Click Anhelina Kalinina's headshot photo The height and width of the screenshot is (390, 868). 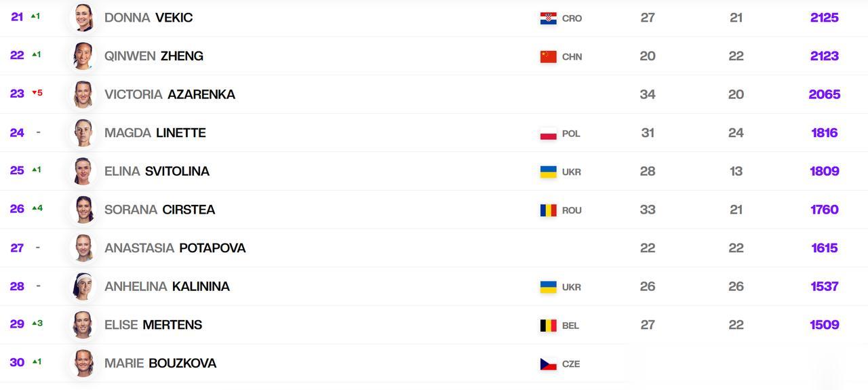point(83,286)
